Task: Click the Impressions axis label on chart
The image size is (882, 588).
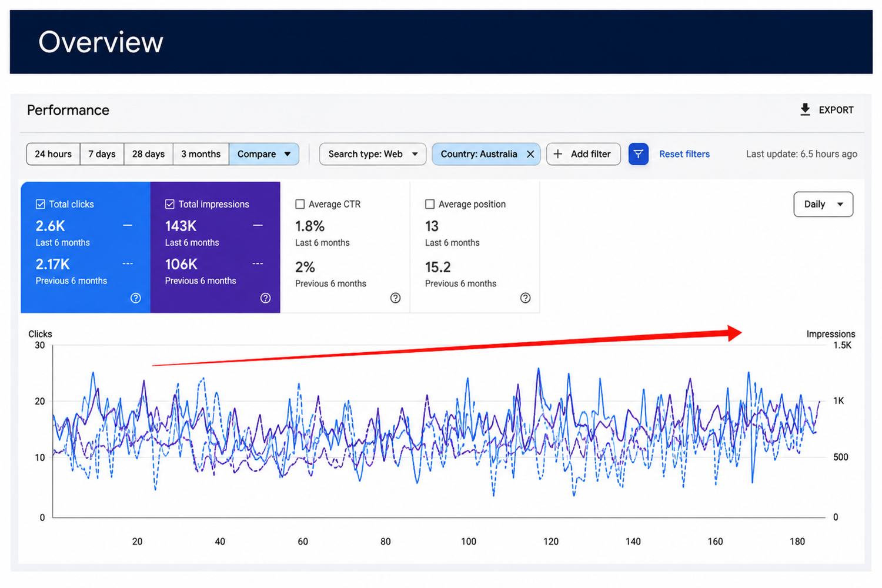Action: point(831,334)
